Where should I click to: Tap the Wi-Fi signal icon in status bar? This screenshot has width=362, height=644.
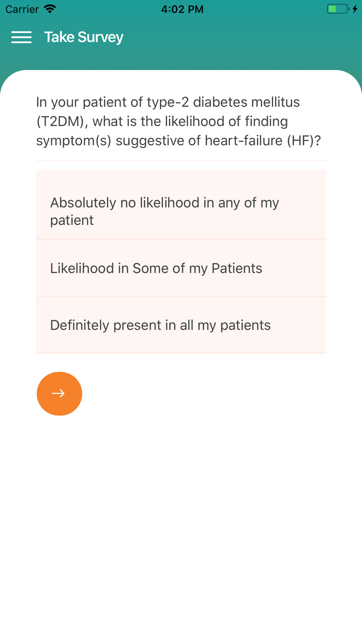point(50,9)
